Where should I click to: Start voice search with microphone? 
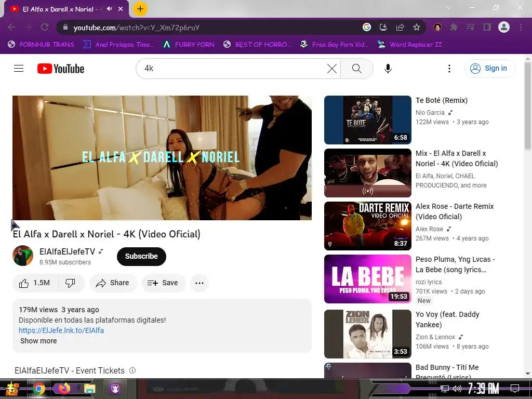(x=388, y=69)
